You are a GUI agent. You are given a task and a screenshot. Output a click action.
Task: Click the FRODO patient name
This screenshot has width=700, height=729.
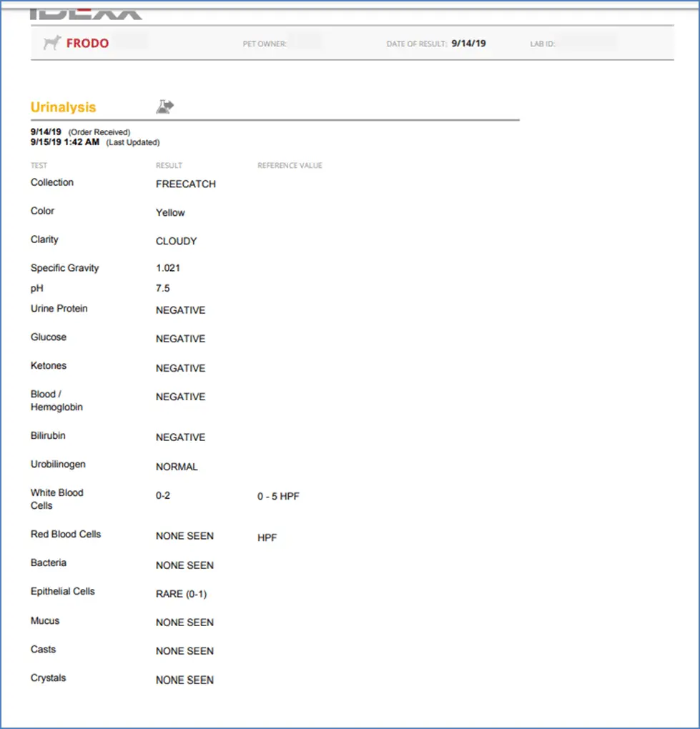coord(87,44)
